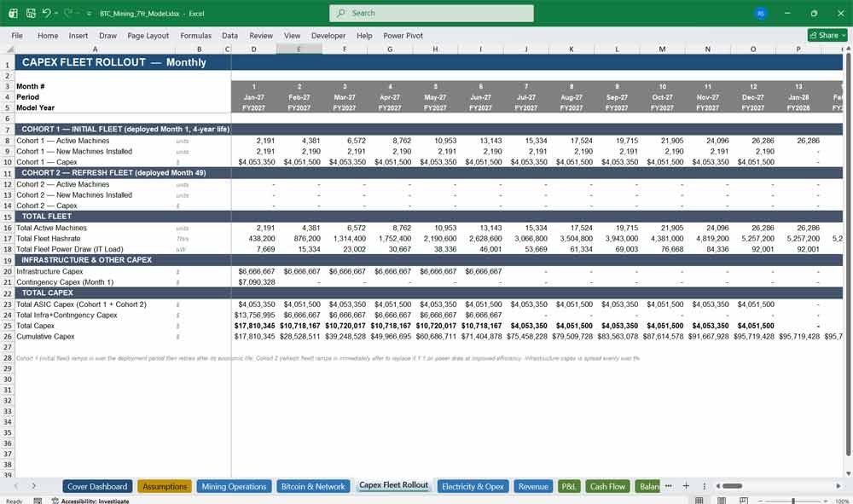The height and width of the screenshot is (504, 853).
Task: Switch to Page Layout view icon
Action: pyautogui.click(x=722, y=501)
